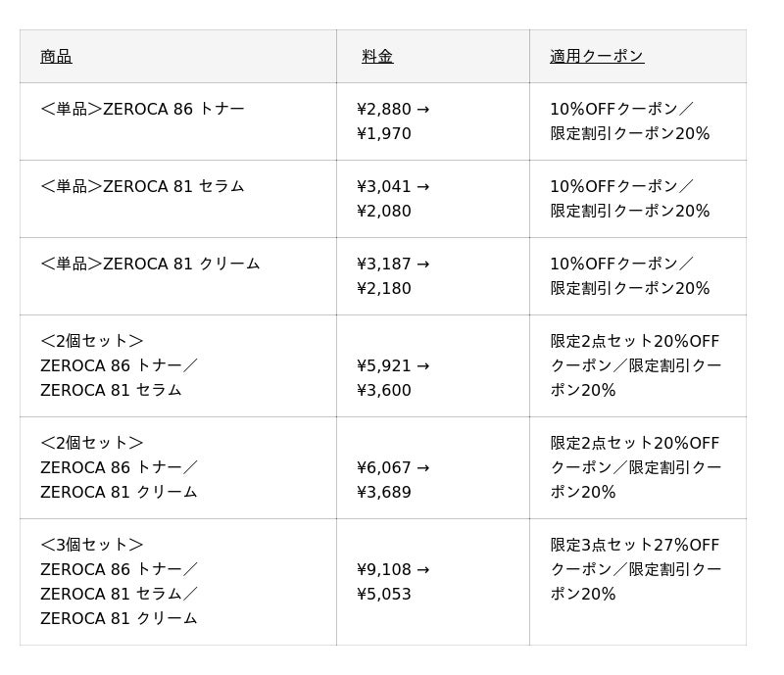Click the coupon text in the セラム single-item row
Viewport: 784px width, 675px height.
pyautogui.click(x=629, y=199)
